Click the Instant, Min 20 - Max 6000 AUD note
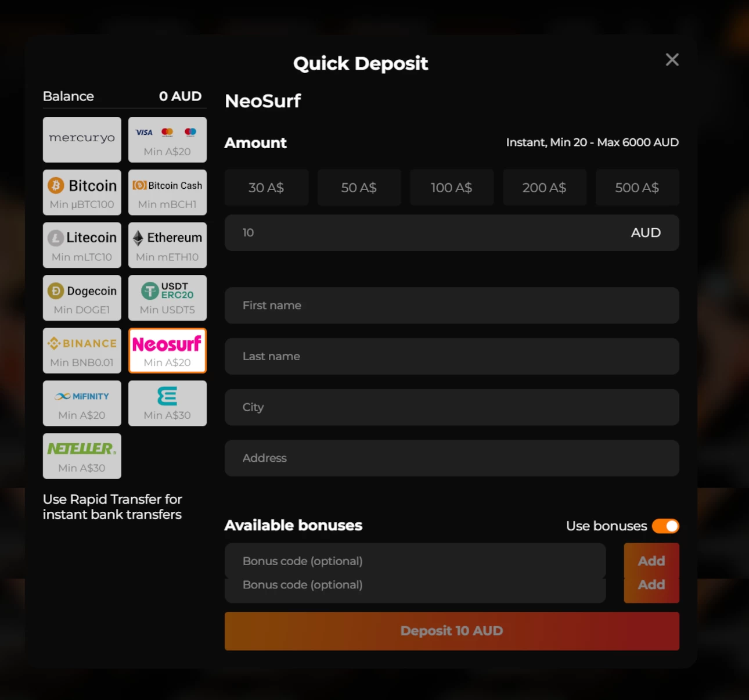 pyautogui.click(x=592, y=142)
